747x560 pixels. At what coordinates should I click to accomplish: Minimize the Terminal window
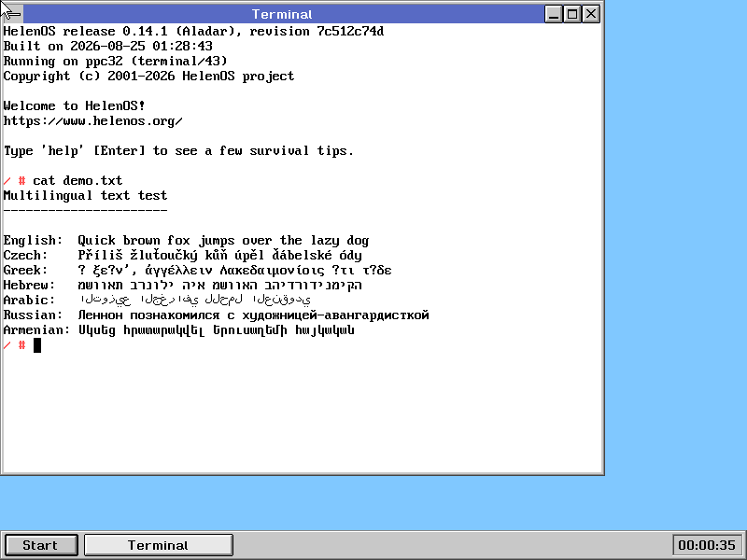[553, 14]
